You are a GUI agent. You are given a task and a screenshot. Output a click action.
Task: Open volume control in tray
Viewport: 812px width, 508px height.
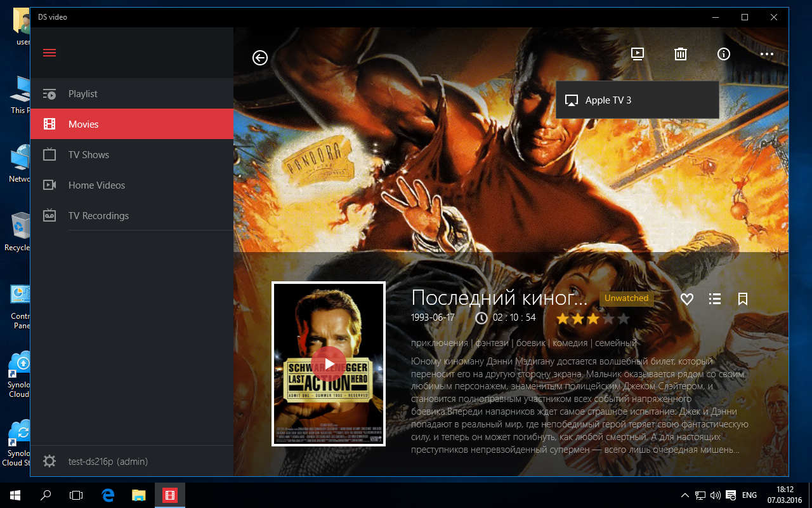click(716, 495)
